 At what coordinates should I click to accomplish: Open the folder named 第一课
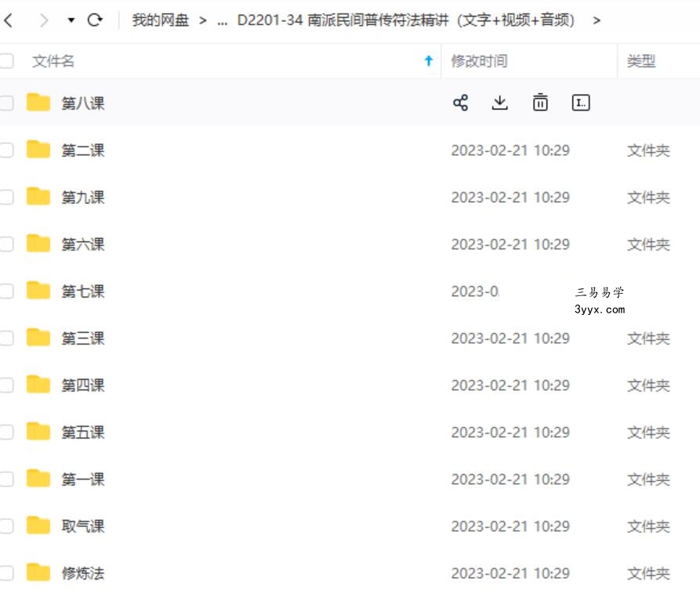click(x=83, y=479)
